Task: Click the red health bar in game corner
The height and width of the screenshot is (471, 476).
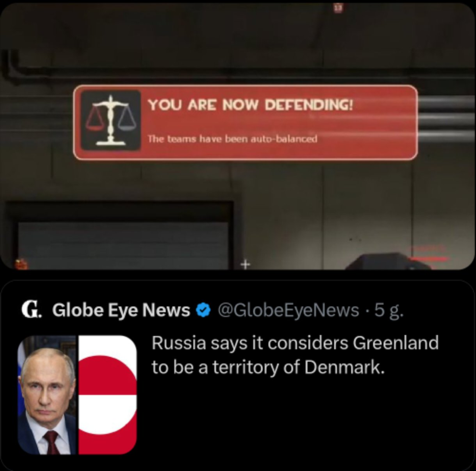Action: click(x=428, y=259)
